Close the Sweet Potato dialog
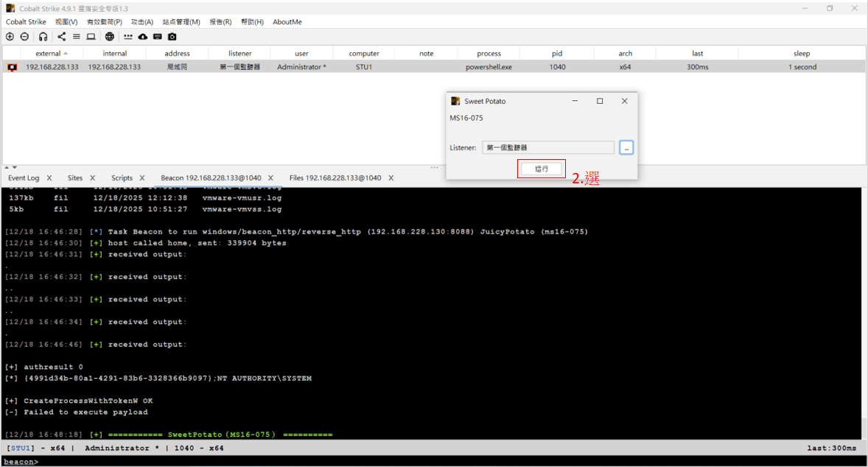The image size is (868, 467). (x=624, y=101)
